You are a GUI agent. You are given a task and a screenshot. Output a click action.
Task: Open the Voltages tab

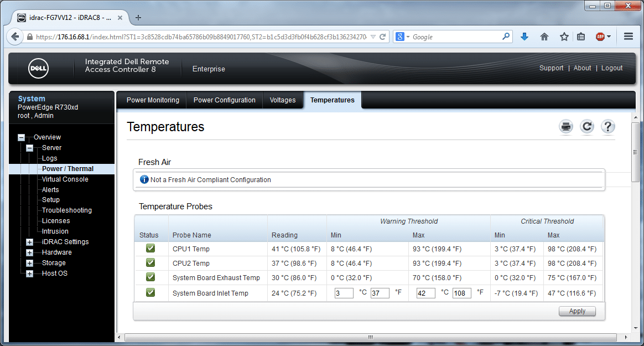pos(283,100)
